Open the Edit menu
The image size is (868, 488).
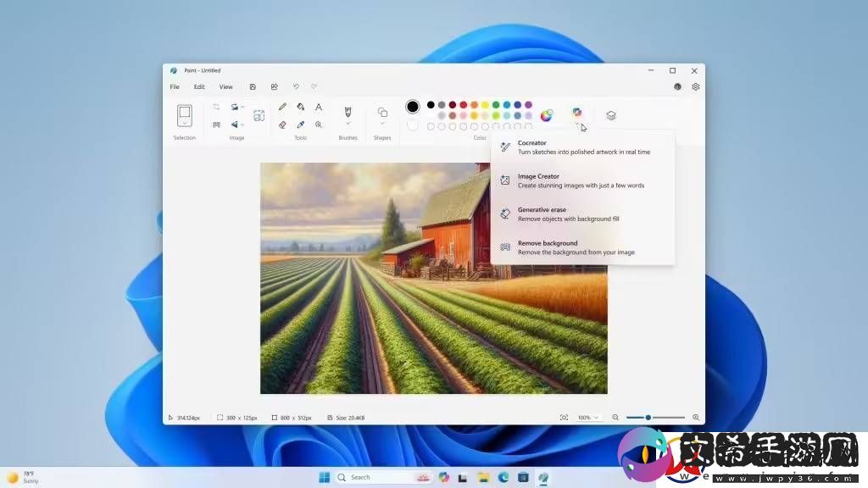pyautogui.click(x=199, y=87)
